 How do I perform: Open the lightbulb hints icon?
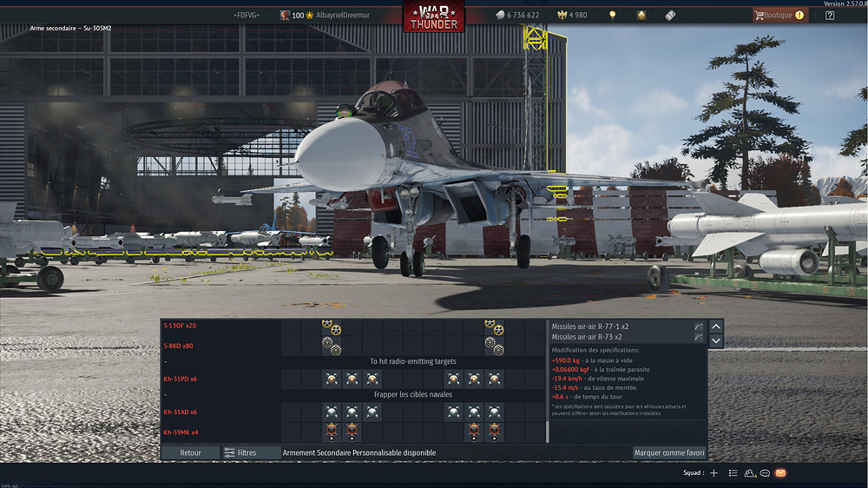612,16
